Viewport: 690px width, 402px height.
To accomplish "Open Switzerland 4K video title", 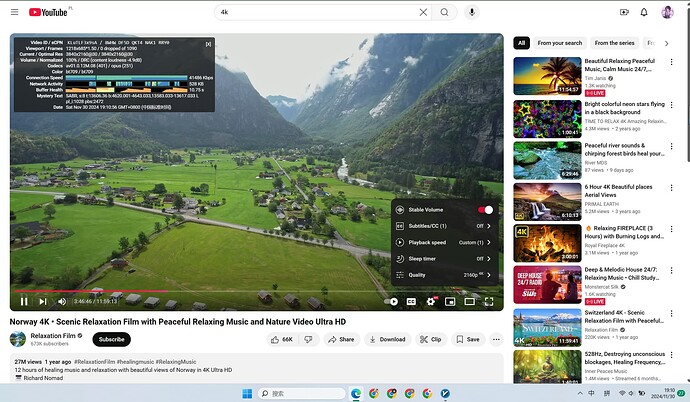I will [624, 317].
